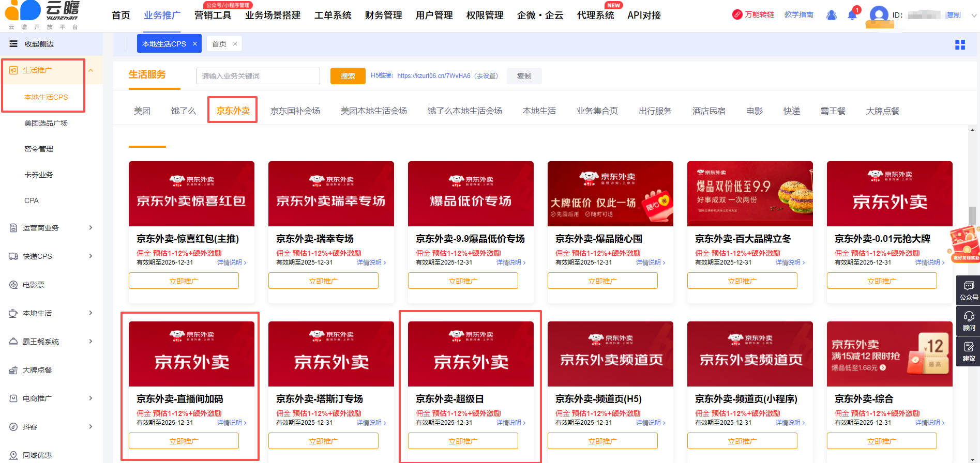This screenshot has height=463, width=980.
Task: Expand the 运营商业务 sidebar menu
Action: tap(91, 228)
